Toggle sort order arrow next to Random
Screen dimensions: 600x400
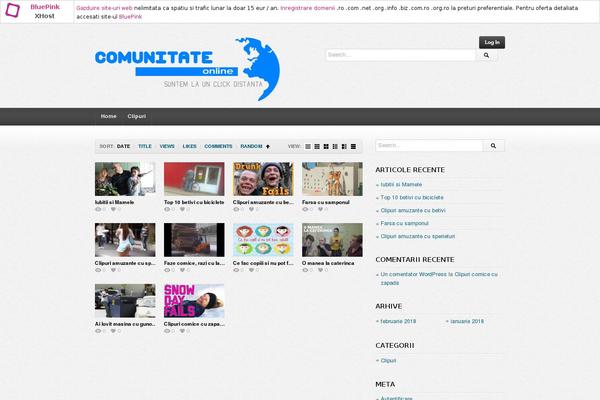268,147
